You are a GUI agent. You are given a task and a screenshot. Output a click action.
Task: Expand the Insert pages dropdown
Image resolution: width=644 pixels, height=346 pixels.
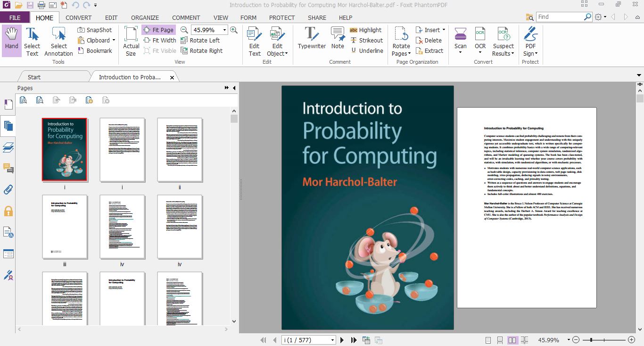[x=444, y=30]
